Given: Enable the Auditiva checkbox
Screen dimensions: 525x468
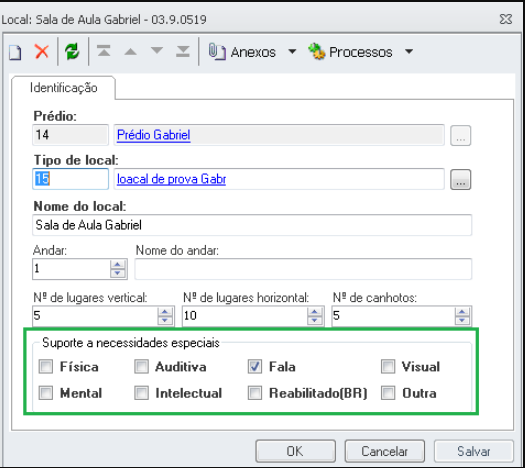Looking at the screenshot, I should pos(141,367).
